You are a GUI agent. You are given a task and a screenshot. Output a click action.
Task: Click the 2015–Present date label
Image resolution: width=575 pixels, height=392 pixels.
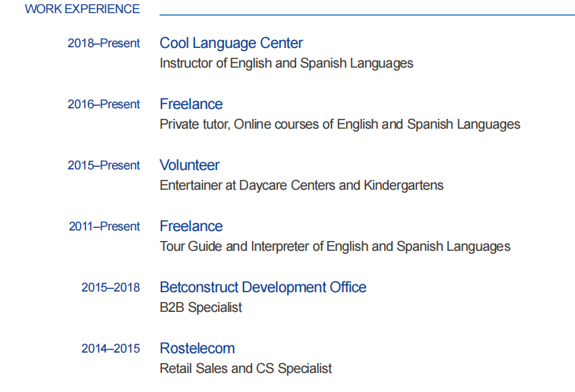[104, 165]
